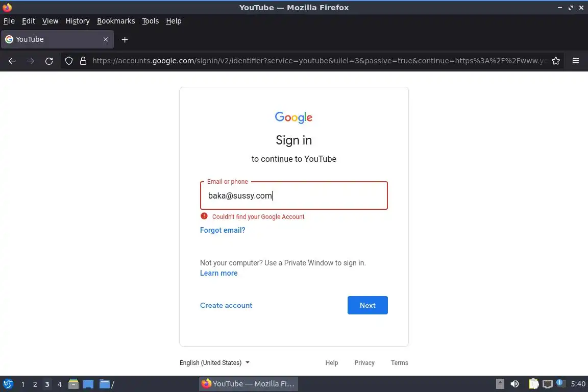Open the footer Help link
Screen dimensions: 588x392
(331, 363)
